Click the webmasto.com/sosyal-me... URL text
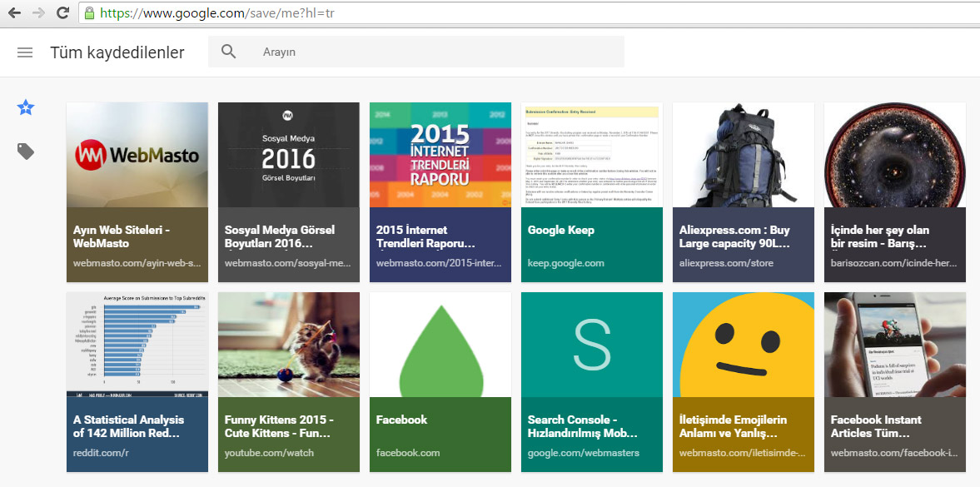The height and width of the screenshot is (487, 980). [288, 262]
